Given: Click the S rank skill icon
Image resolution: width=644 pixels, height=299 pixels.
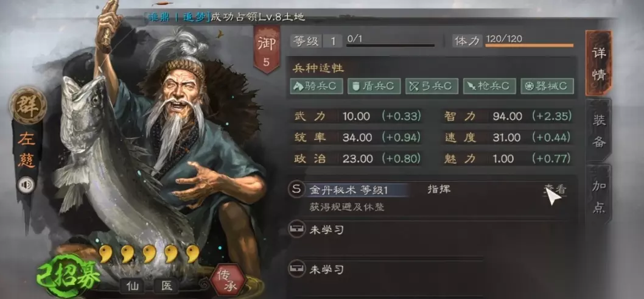Looking at the screenshot, I should coord(296,189).
